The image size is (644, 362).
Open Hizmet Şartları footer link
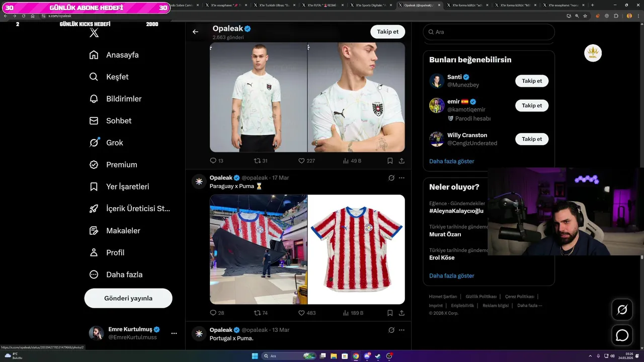443,297
